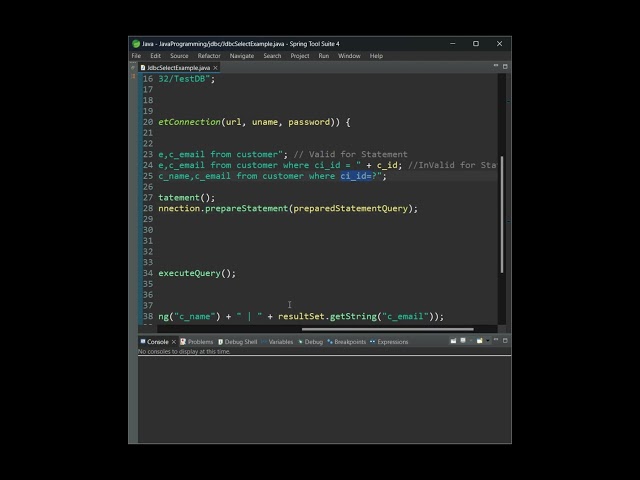Switch to the Problems tab
The width and height of the screenshot is (640, 480).
[197, 342]
